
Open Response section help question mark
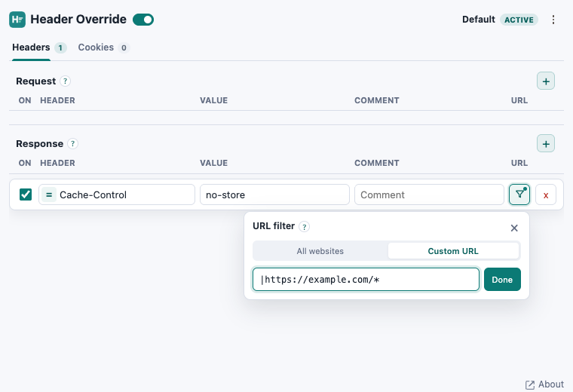point(72,143)
